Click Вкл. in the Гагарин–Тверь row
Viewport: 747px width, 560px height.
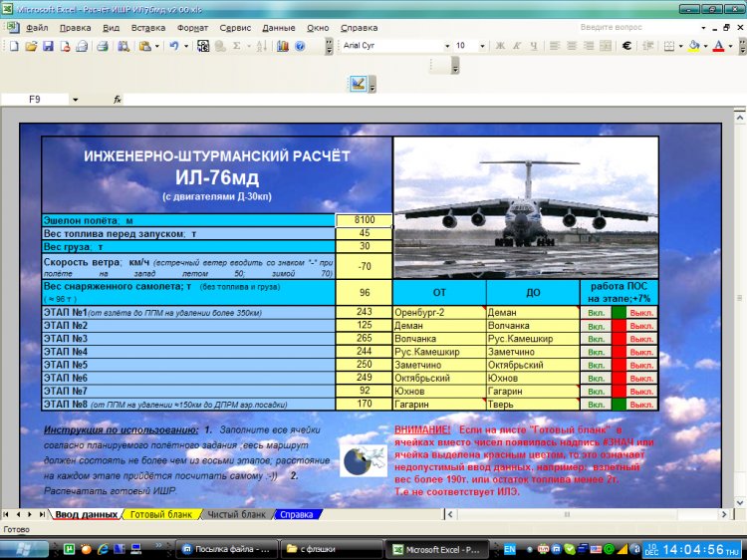(596, 405)
